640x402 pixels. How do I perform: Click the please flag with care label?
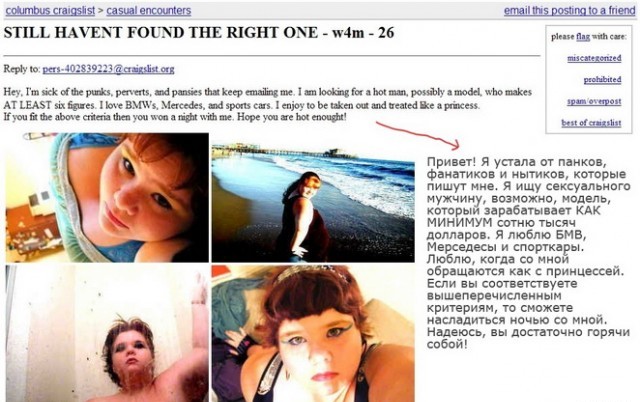589,37
